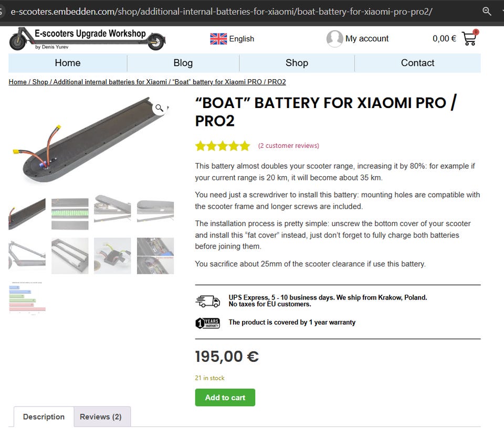Click the five-star rating
Image resolution: width=504 pixels, height=429 pixels.
(x=223, y=146)
